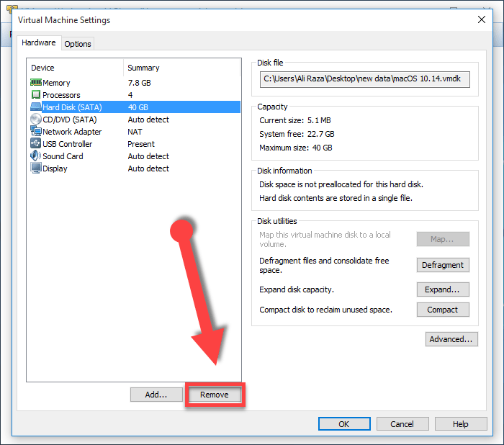The height and width of the screenshot is (445, 504).
Task: Click the Sound Card icon
Action: click(35, 156)
